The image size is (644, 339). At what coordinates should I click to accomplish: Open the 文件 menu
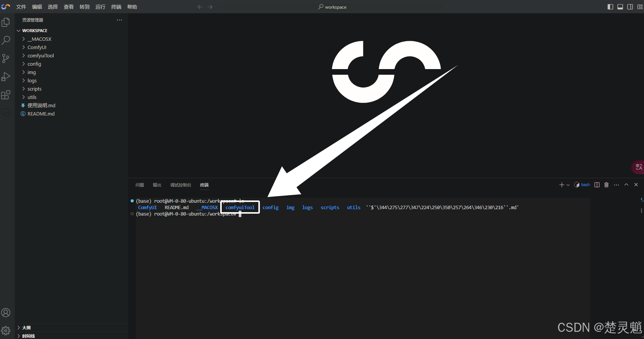pos(21,7)
